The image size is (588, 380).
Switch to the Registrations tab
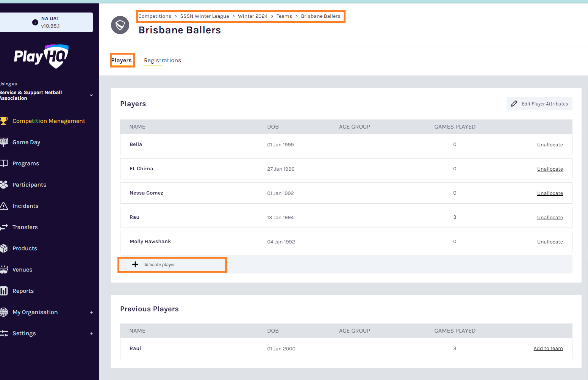click(163, 60)
